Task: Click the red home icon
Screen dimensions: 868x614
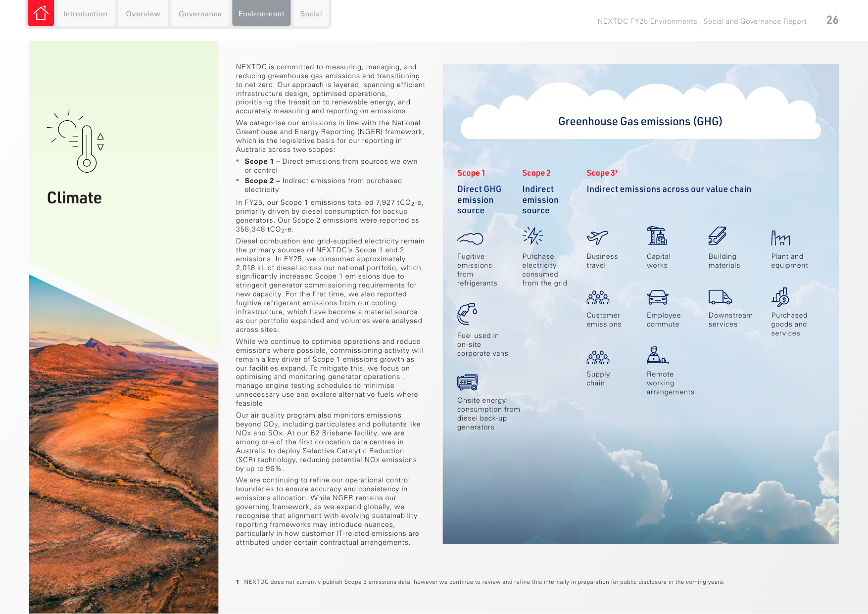Action: (x=41, y=13)
